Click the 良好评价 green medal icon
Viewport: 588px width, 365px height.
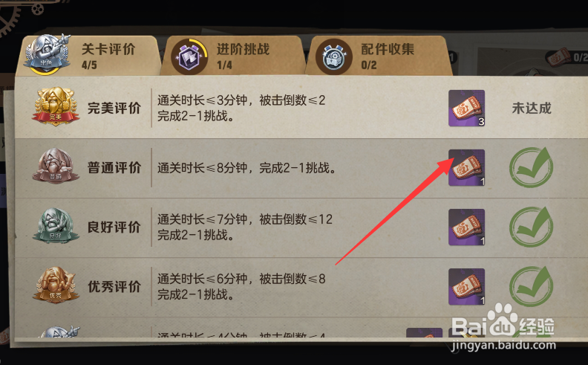[x=55, y=225]
